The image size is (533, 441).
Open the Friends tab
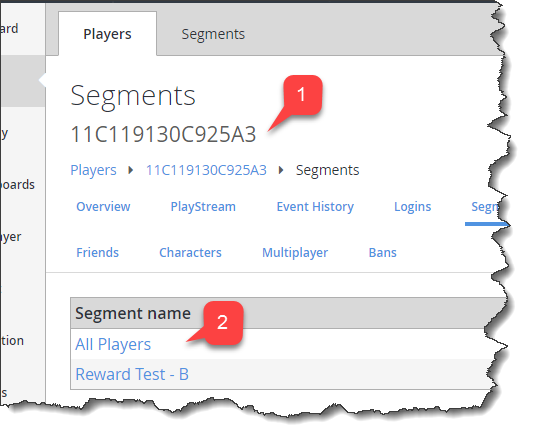pyautogui.click(x=97, y=252)
